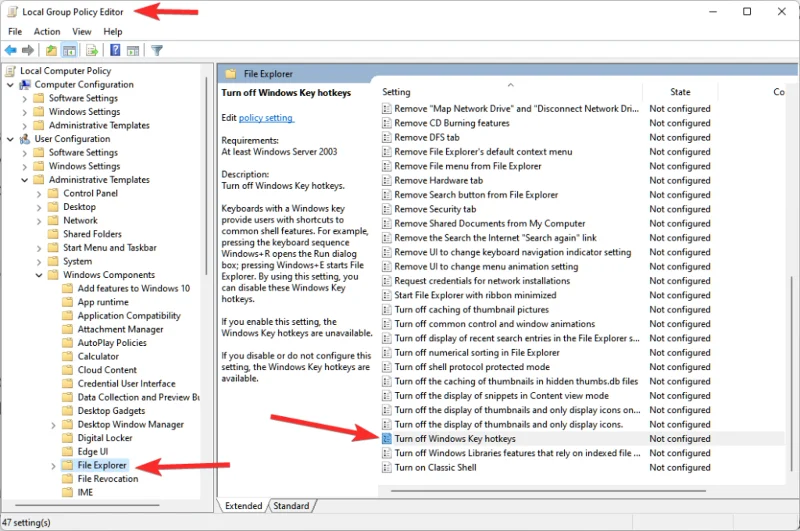Click the Local Computer Policy root icon
800x531 pixels.
pos(11,71)
